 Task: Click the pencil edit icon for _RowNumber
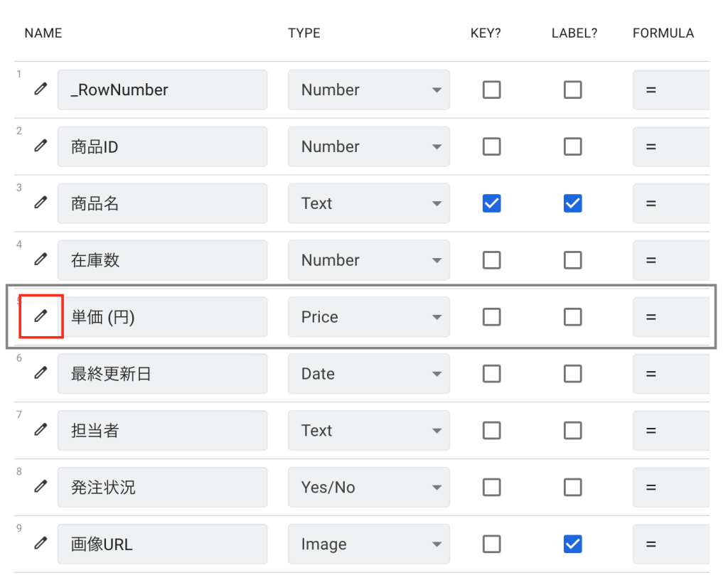(41, 89)
